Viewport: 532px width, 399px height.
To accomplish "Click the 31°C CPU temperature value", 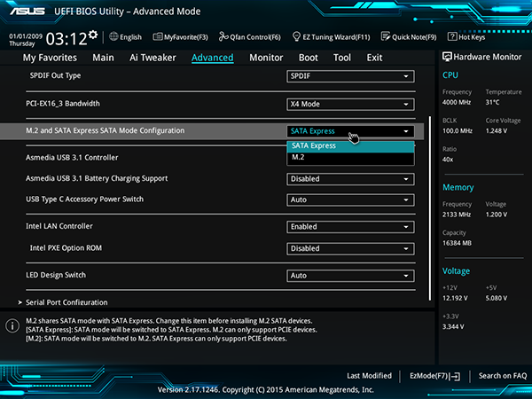I will (x=492, y=102).
